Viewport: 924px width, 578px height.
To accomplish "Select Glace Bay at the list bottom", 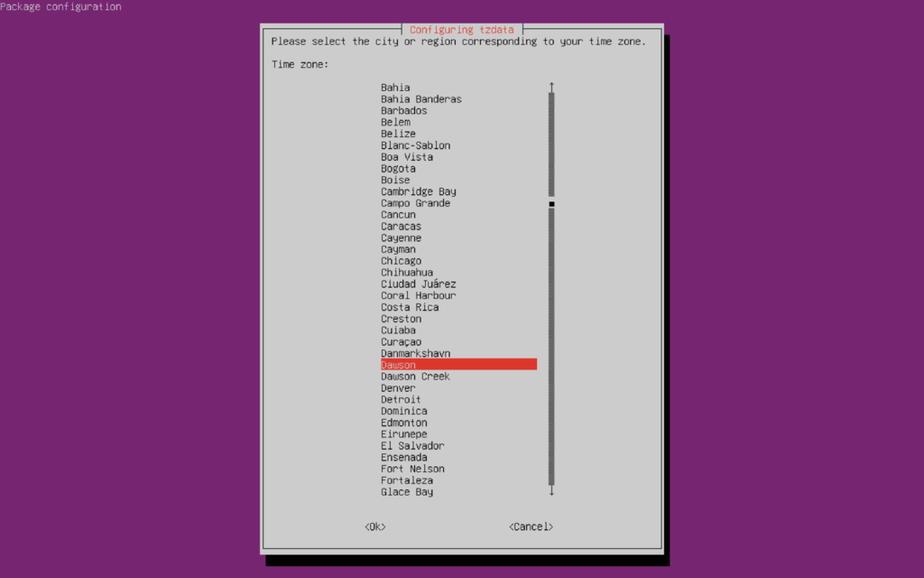I will [406, 491].
